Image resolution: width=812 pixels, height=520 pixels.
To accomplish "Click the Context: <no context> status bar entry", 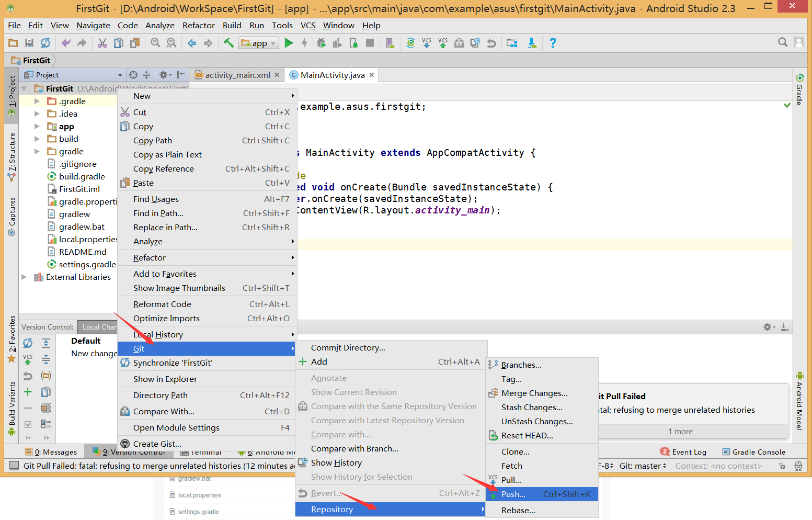I will (718, 466).
